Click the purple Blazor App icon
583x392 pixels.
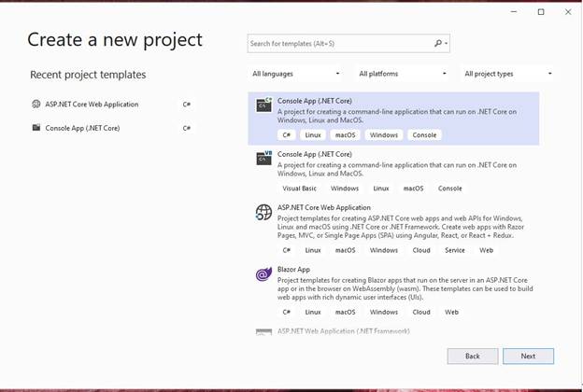pyautogui.click(x=263, y=274)
